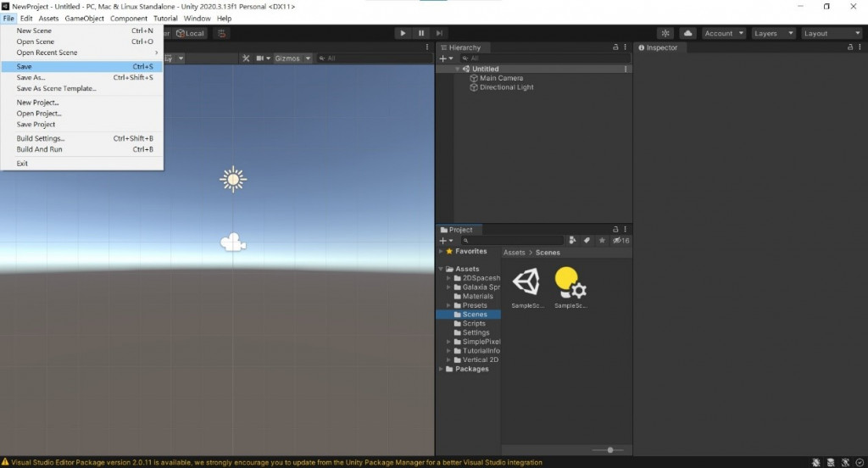Click the Project panel search field
868x468 pixels.
[512, 241]
